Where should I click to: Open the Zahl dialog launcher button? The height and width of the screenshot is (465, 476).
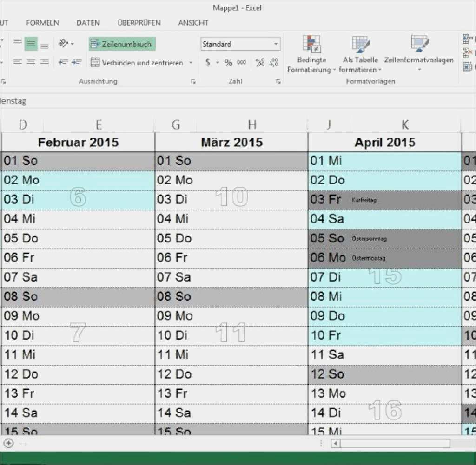click(278, 81)
